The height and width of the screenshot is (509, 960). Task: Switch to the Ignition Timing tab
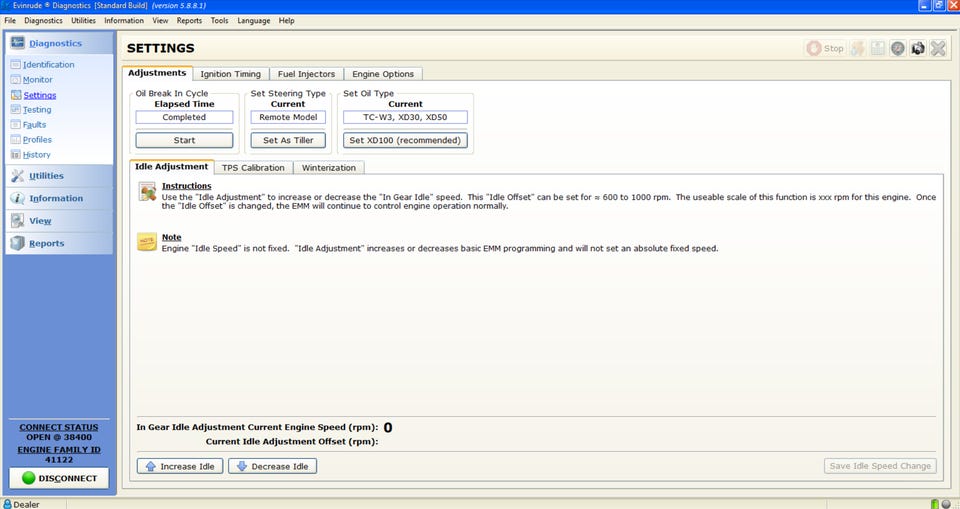230,74
